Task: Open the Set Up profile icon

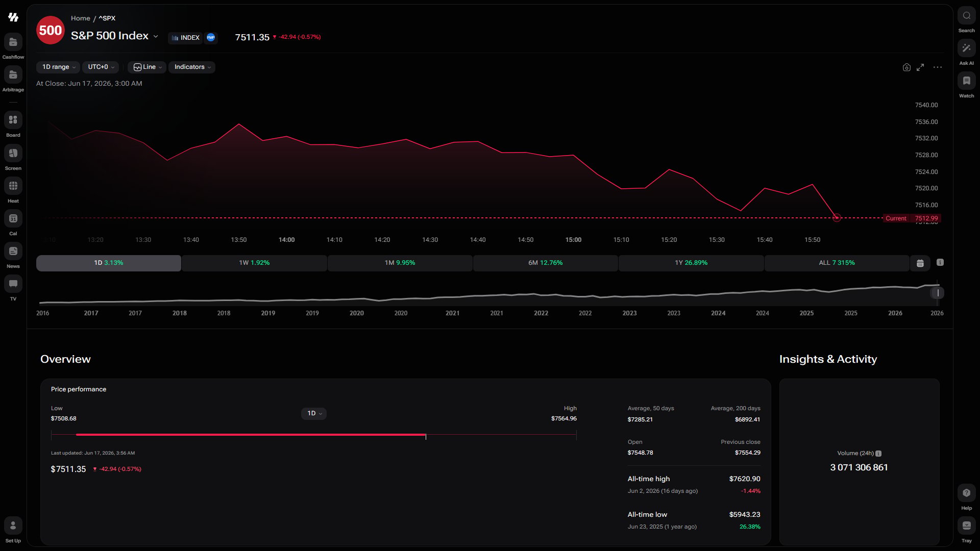Action: click(13, 525)
